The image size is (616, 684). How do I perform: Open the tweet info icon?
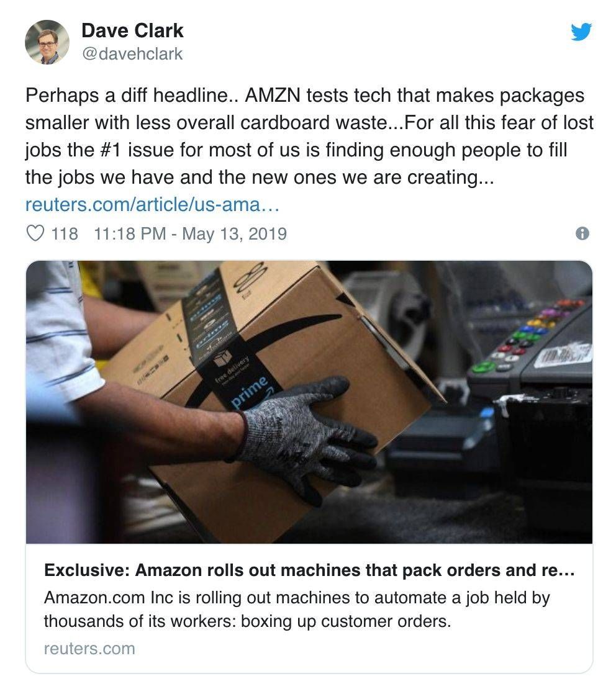click(582, 234)
